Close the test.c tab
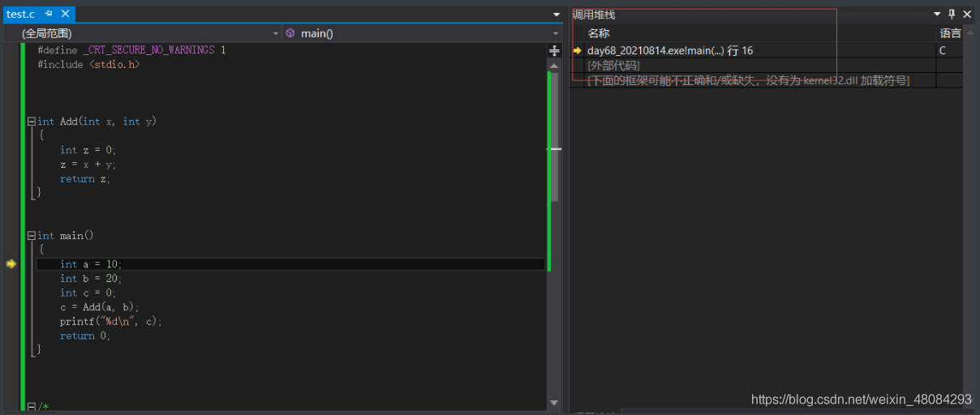Viewport: 980px width, 415px height. 65,15
